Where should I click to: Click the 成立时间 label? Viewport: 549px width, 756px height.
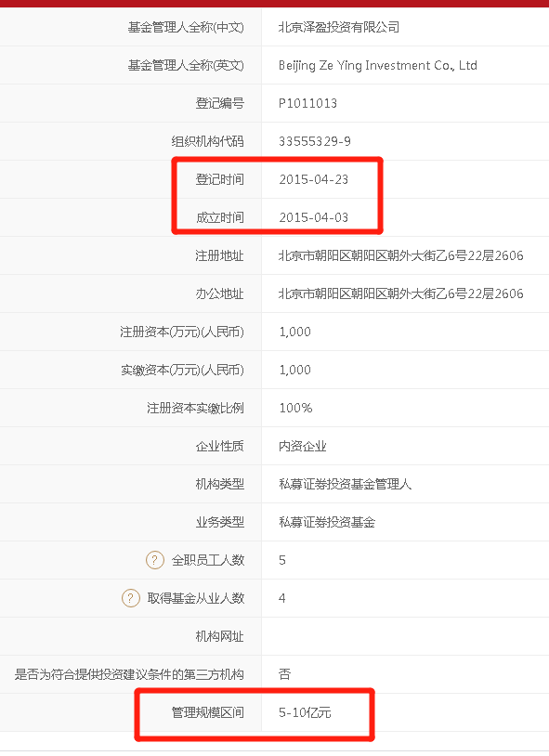[220, 217]
